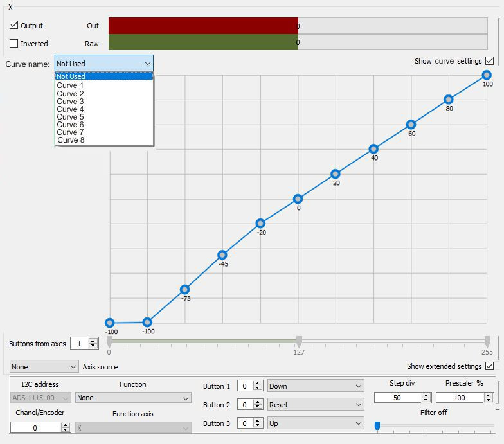Click the red Out progress bar
Viewport: 504px width, 444px height.
tap(203, 26)
